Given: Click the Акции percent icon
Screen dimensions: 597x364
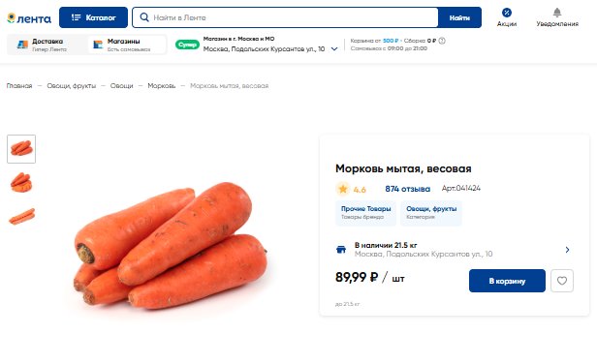Looking at the screenshot, I should [506, 13].
